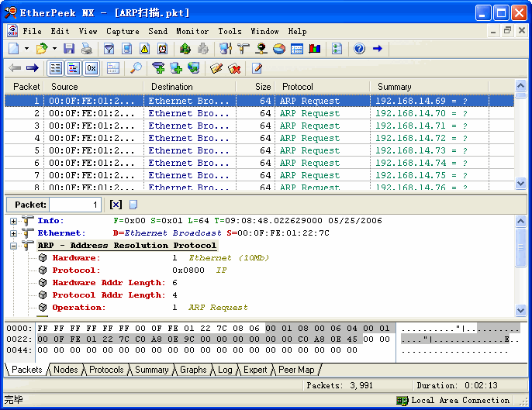
Task: Sort by the Size column header
Action: (x=255, y=87)
